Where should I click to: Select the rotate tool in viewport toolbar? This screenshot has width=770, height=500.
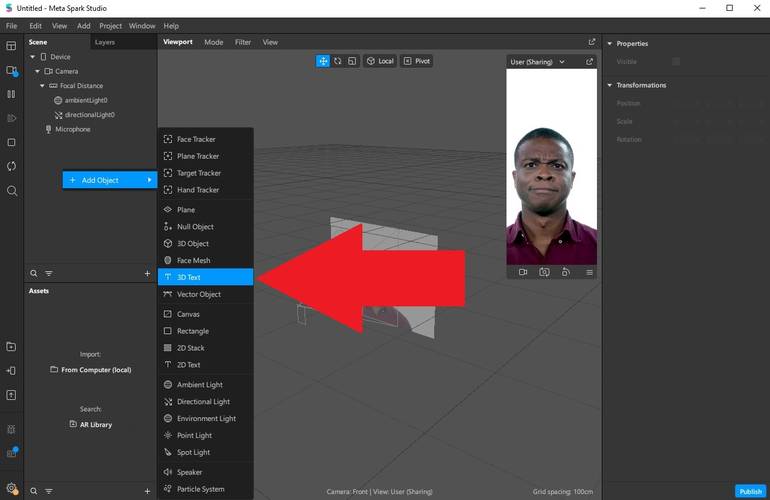tap(337, 61)
